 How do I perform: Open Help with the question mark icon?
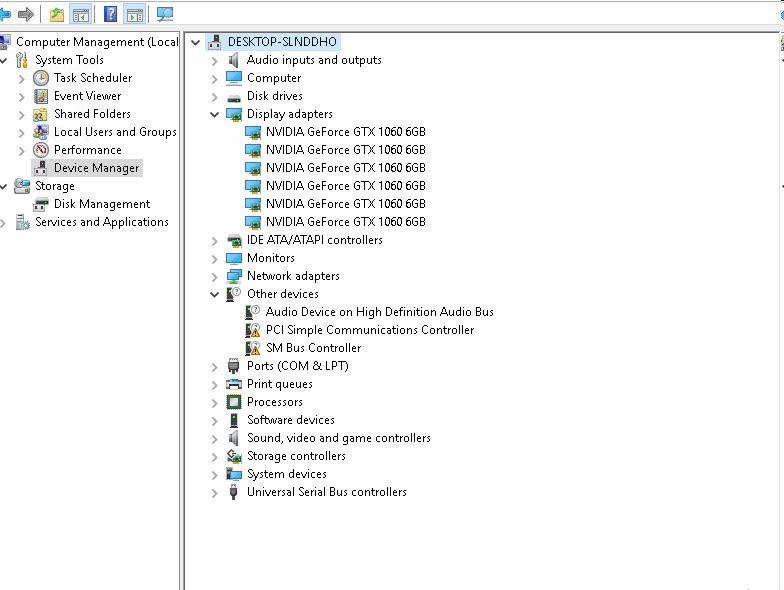coord(111,14)
